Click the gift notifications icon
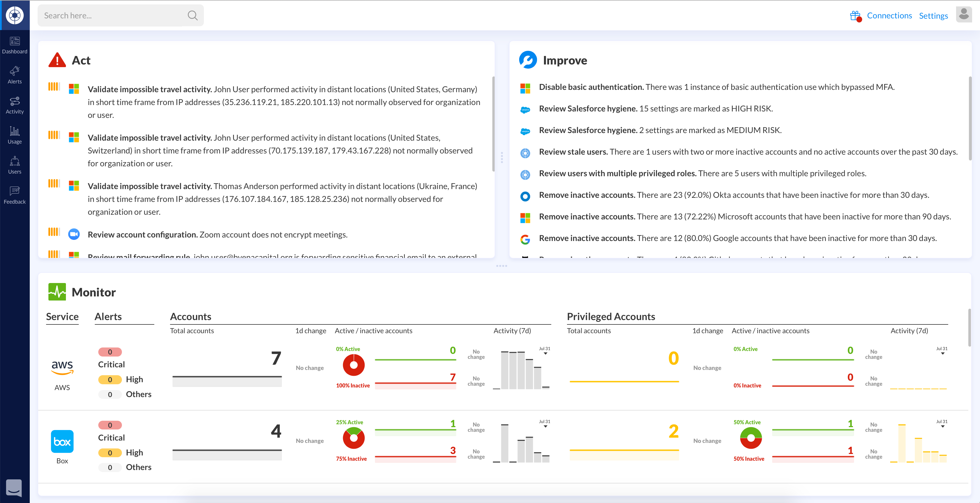This screenshot has width=980, height=503. coord(855,15)
